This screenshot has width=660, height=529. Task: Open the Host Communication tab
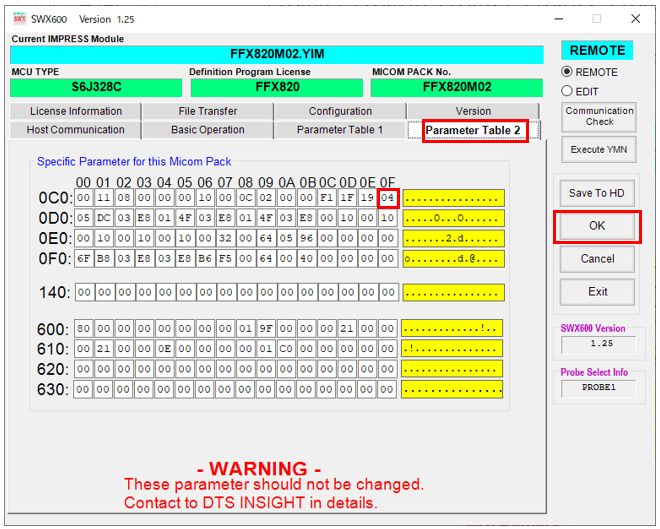click(76, 130)
